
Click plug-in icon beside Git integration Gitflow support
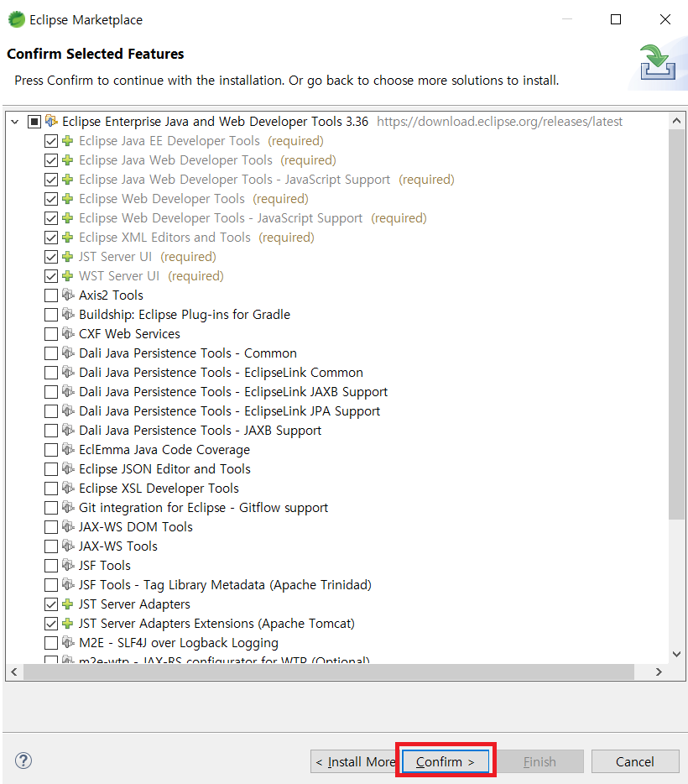68,508
